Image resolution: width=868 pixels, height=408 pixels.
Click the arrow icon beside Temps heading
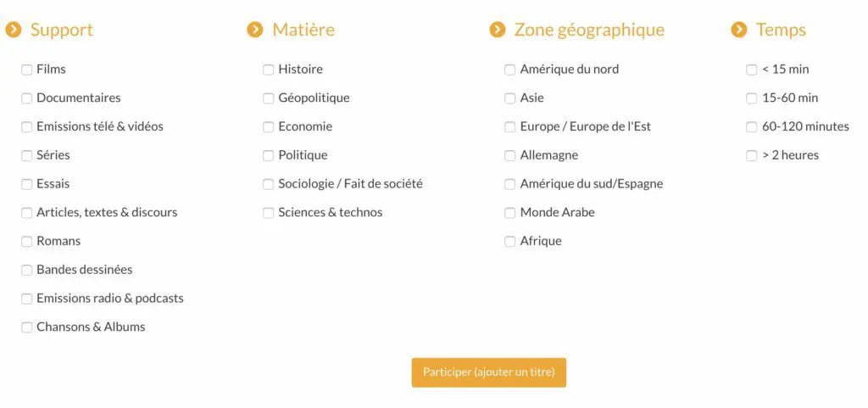(x=739, y=30)
